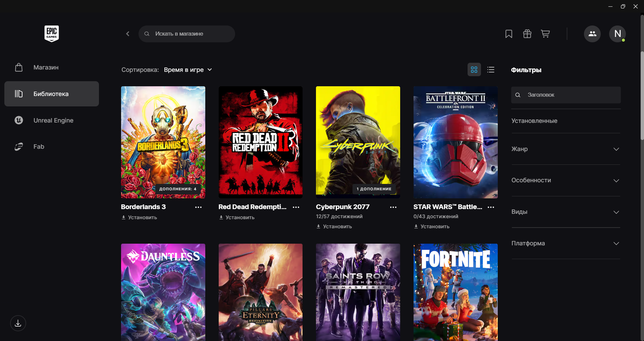
Task: Open downloads via the download icon
Action: click(18, 323)
